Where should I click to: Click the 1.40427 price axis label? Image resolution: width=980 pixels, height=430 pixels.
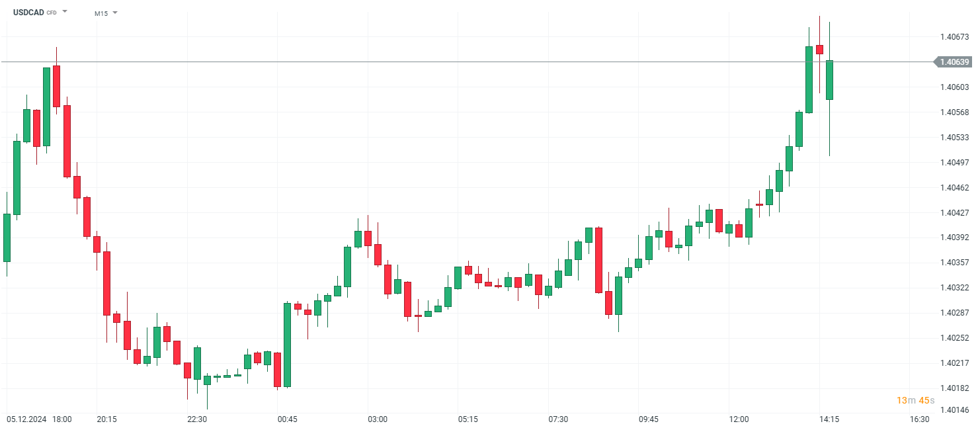point(954,212)
